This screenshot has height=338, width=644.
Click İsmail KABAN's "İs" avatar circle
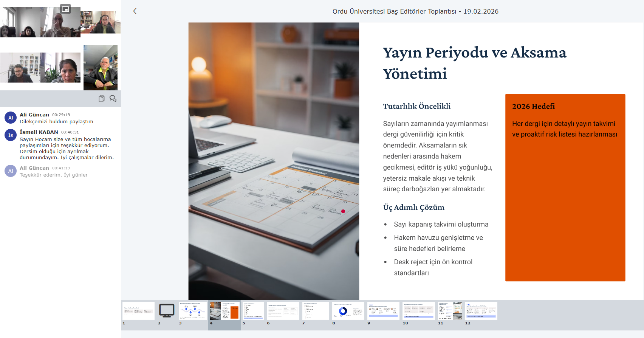pos(11,135)
